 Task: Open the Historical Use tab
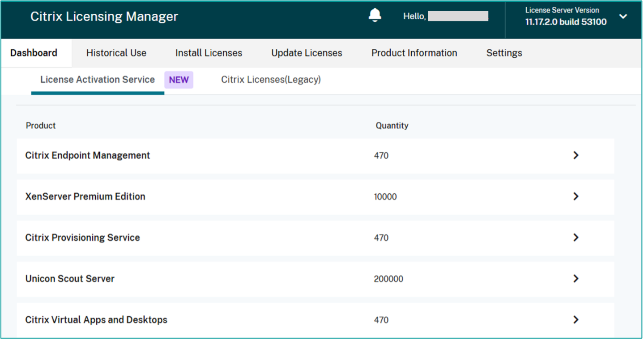tap(116, 53)
